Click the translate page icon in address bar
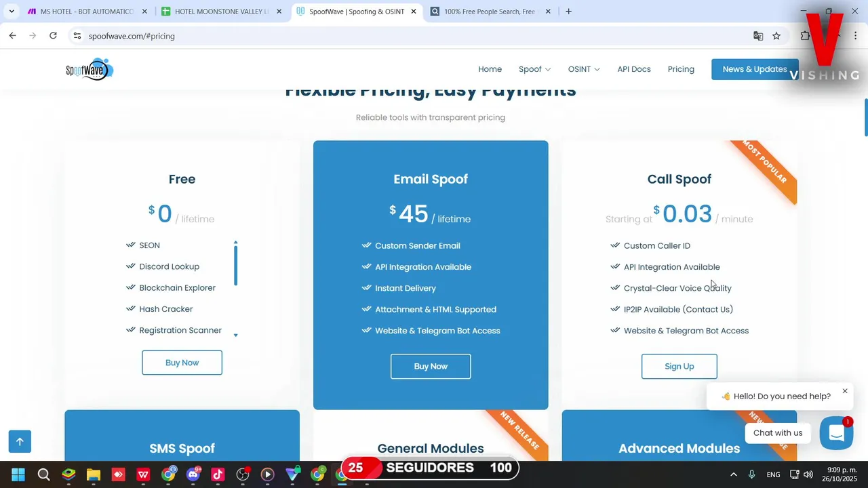868x488 pixels. coord(758,36)
